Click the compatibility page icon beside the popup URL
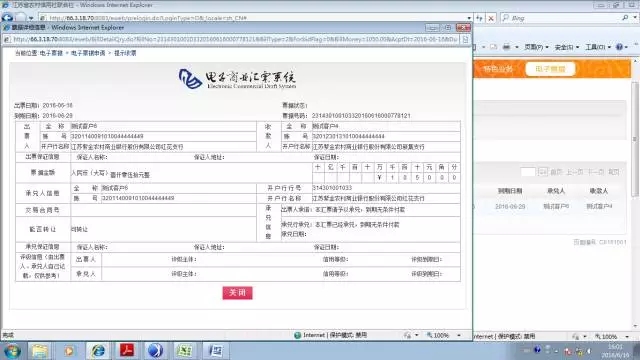640x360 pixels. (465, 39)
